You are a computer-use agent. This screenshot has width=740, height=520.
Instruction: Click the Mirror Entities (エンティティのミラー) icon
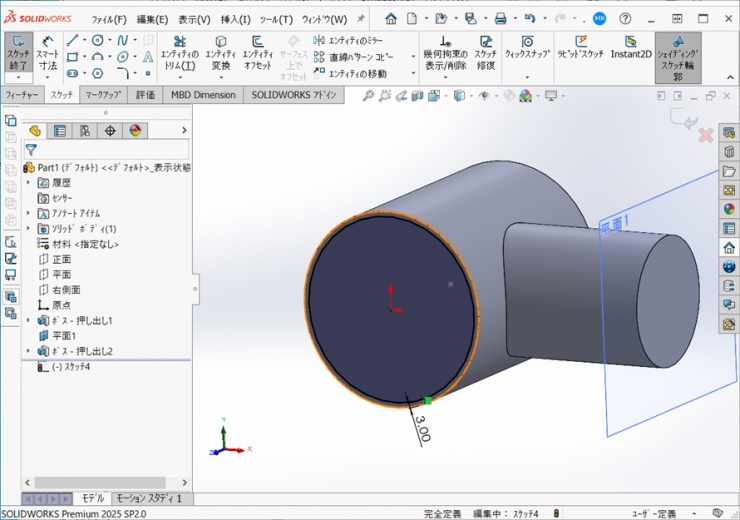(x=319, y=40)
